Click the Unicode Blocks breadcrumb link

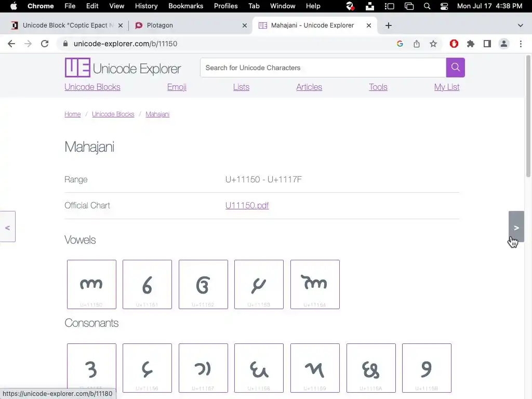click(x=113, y=114)
